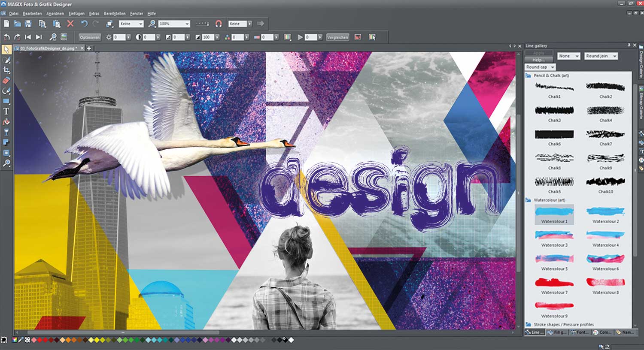
Task: Expand Stroke shapes / Pressure profiles folder
Action: [528, 325]
